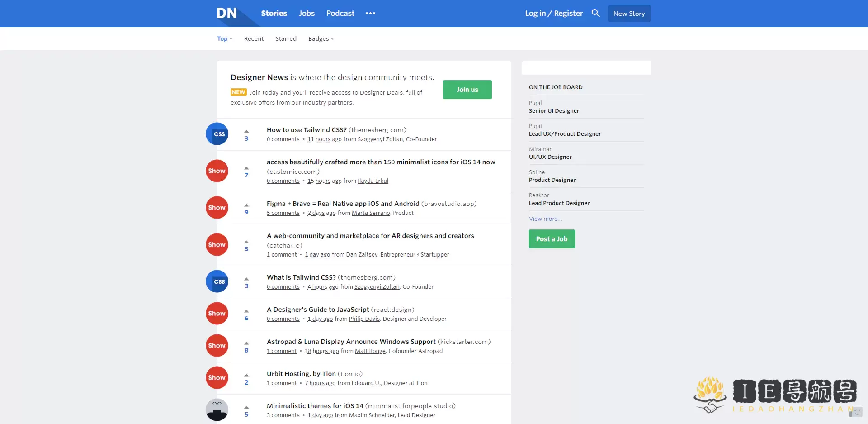Open A Designer's Guide to JavaScript
The width and height of the screenshot is (868, 424).
coord(318,310)
